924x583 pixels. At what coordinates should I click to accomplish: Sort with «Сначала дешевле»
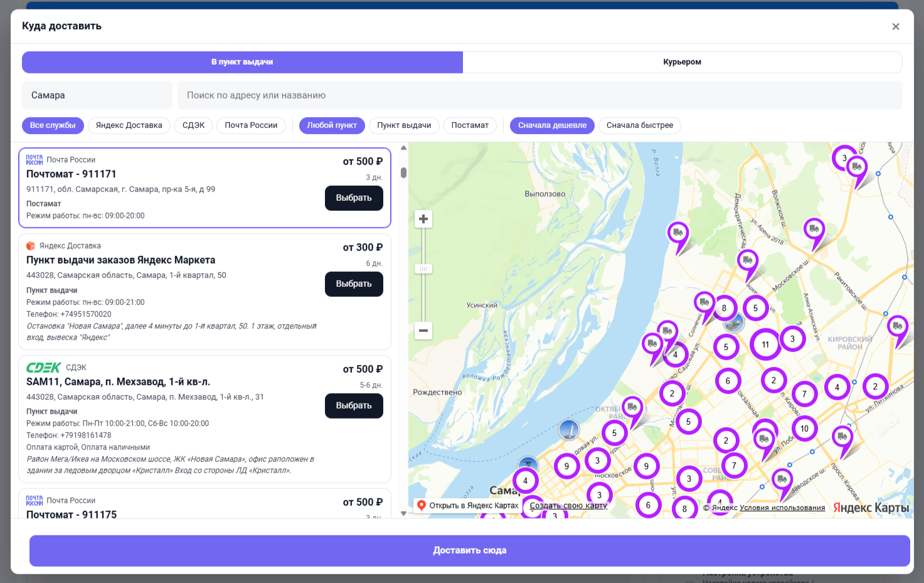552,126
